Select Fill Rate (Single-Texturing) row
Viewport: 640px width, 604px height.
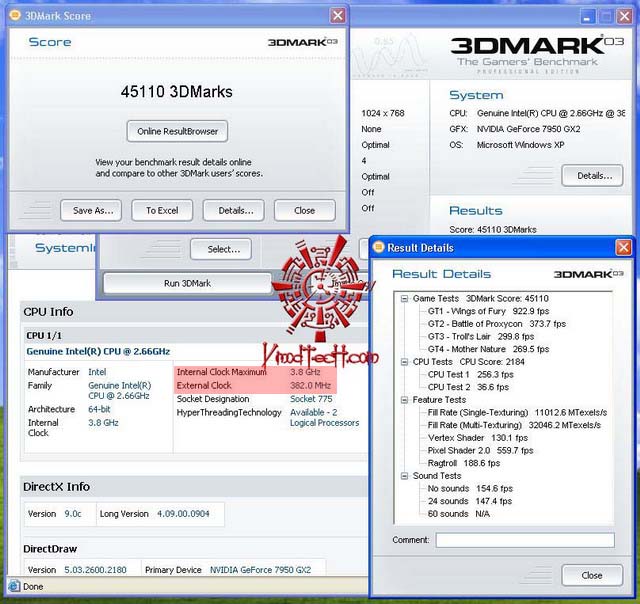click(517, 413)
